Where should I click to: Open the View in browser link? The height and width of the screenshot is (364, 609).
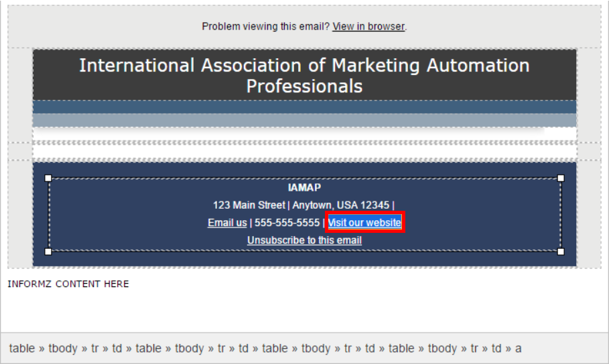[x=368, y=26]
